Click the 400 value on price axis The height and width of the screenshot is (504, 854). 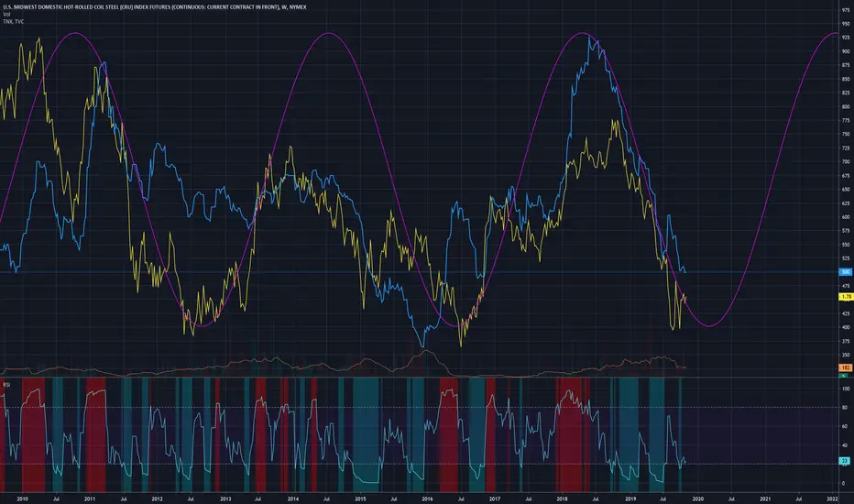pos(846,327)
